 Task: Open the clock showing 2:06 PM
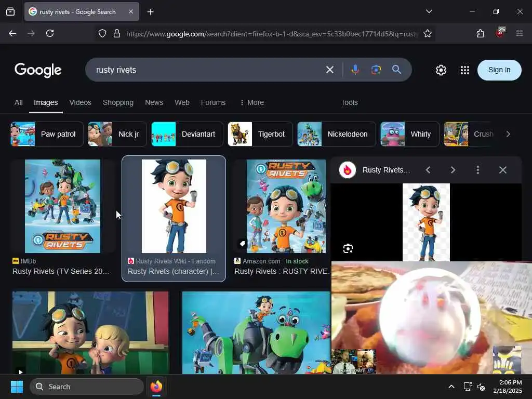coord(508,387)
